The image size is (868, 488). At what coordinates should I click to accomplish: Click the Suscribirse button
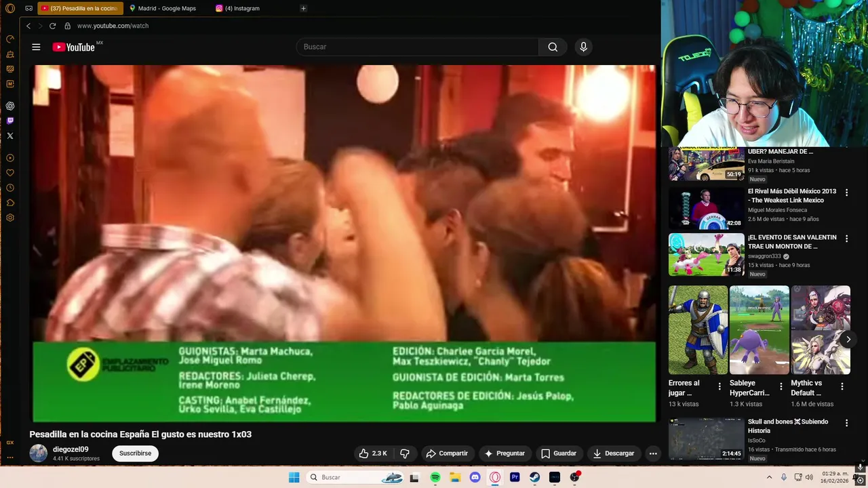[135, 453]
